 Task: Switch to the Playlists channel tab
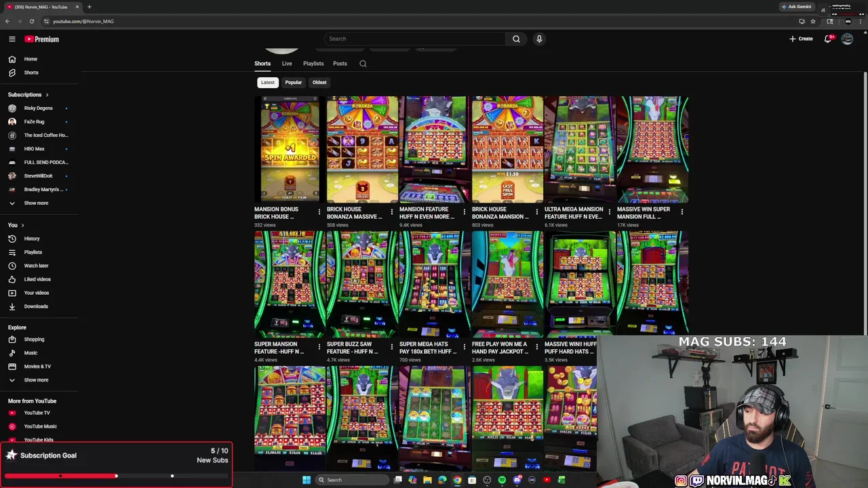pyautogui.click(x=313, y=64)
